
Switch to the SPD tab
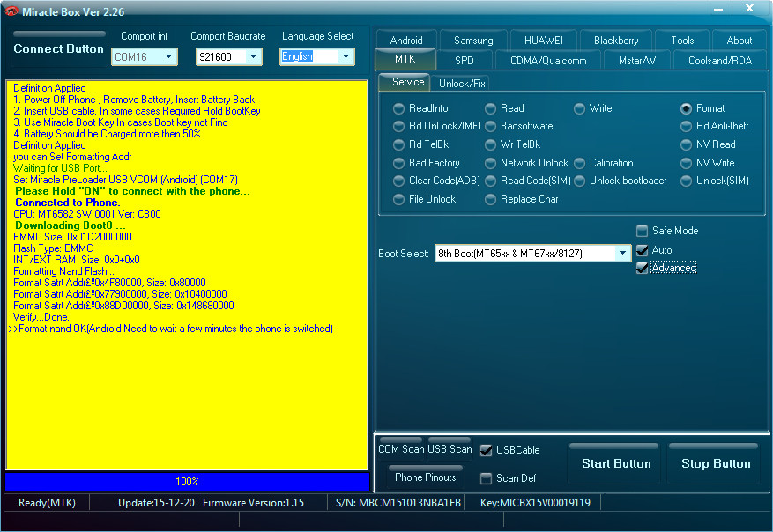tap(464, 60)
